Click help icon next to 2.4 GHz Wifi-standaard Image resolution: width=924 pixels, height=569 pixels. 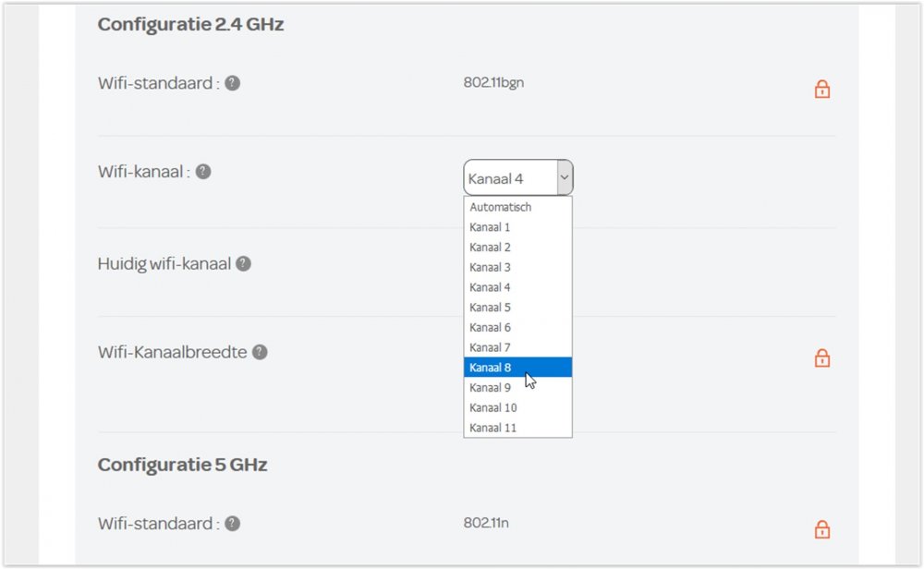(x=233, y=83)
